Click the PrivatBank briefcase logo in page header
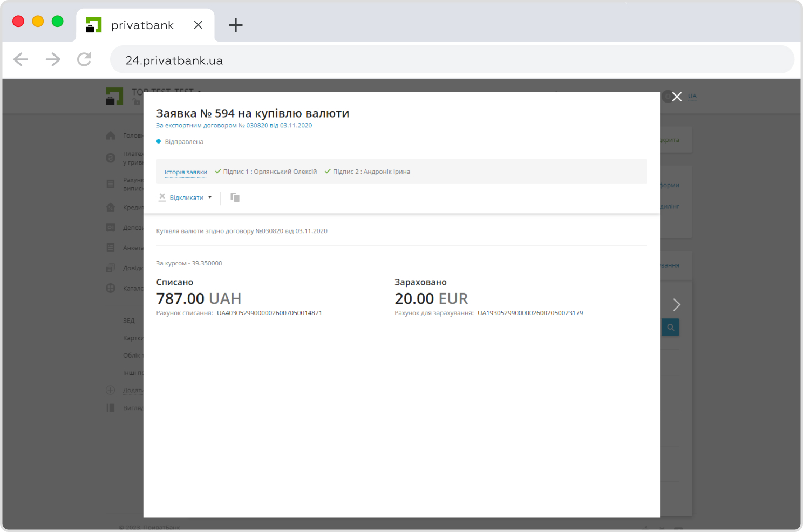803x532 pixels. pyautogui.click(x=114, y=97)
